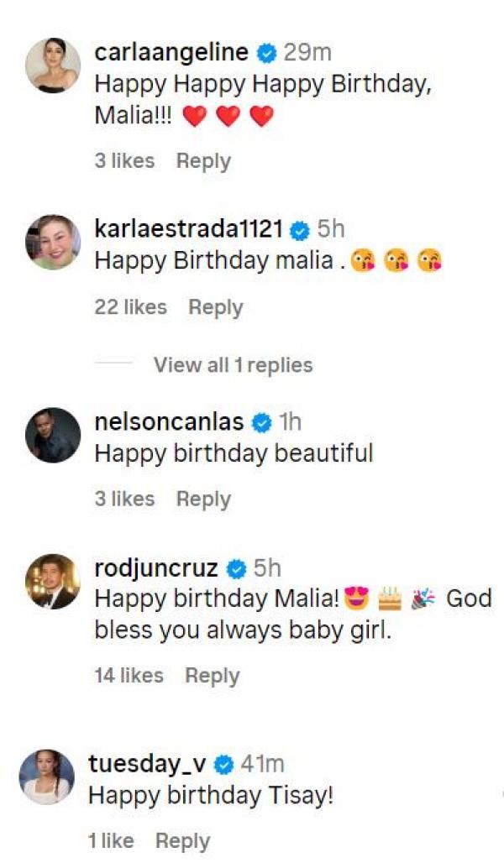
Task: Click nelsoncanlas's blue verified badge
Action: (262, 423)
